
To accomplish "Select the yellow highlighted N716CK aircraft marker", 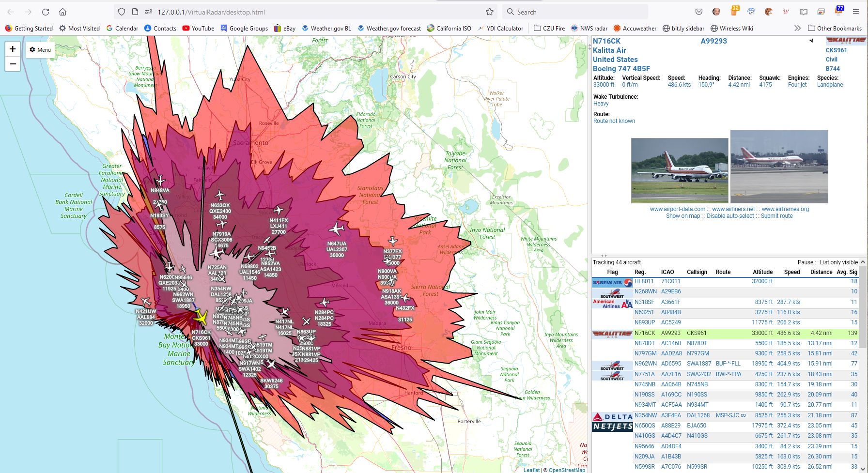I will click(200, 318).
